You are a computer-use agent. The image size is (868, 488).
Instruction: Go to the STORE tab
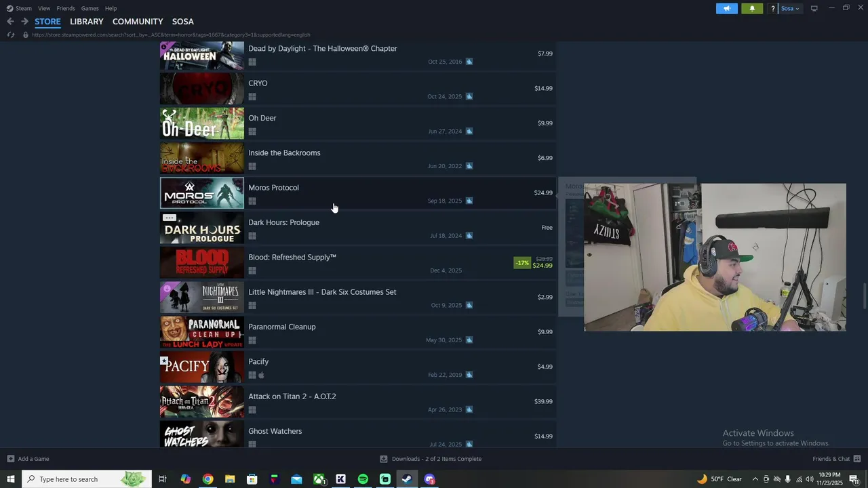point(47,22)
